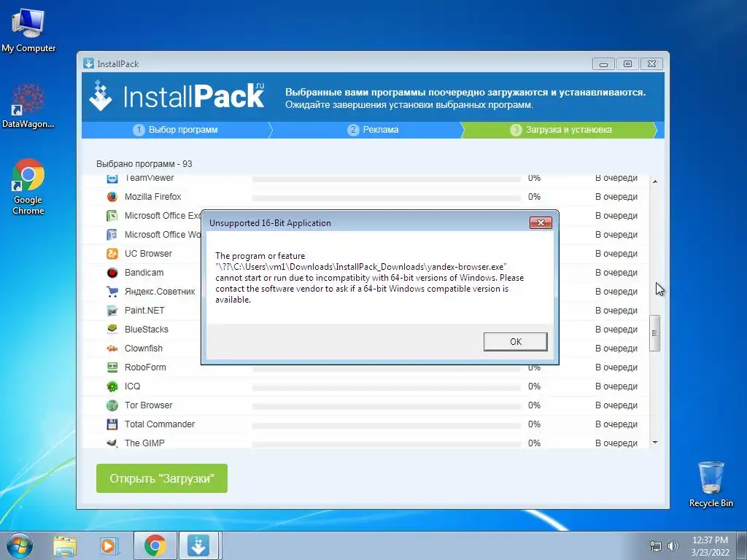Select the Загрузка и установка step tab
This screenshot has height=560, width=747.
click(561, 130)
